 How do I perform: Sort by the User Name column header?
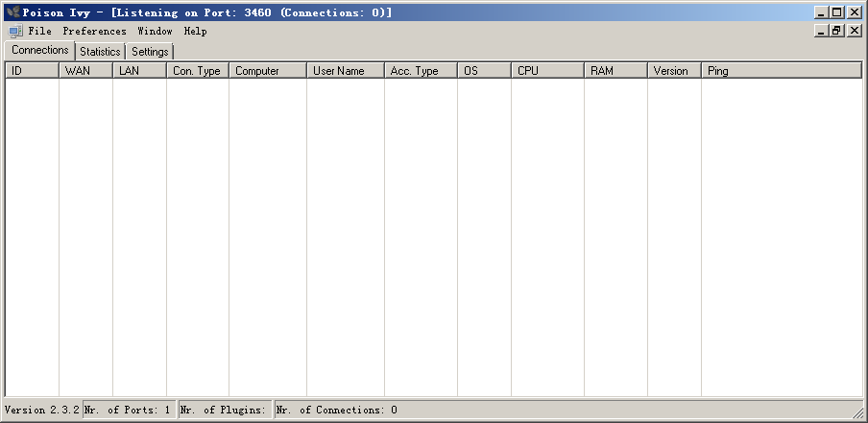pyautogui.click(x=346, y=71)
